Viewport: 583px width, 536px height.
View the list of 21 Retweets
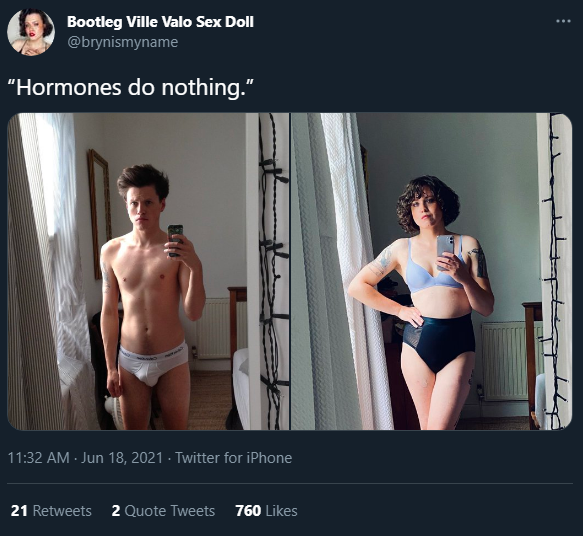click(x=51, y=511)
